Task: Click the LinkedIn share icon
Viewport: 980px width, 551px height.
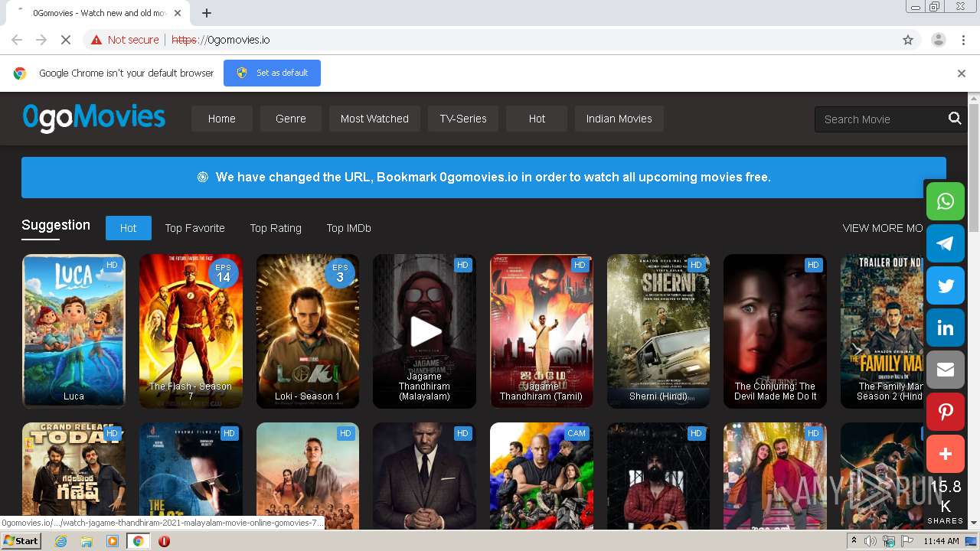Action: 946,328
